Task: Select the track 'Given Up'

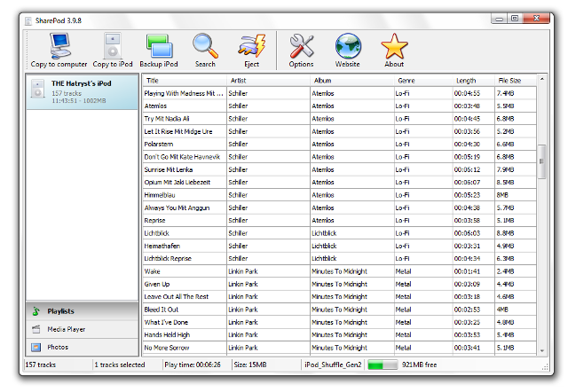Action: (340, 284)
